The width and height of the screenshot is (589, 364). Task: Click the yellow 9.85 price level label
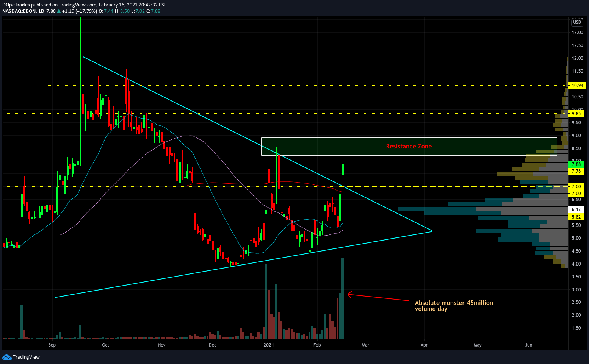tap(576, 114)
